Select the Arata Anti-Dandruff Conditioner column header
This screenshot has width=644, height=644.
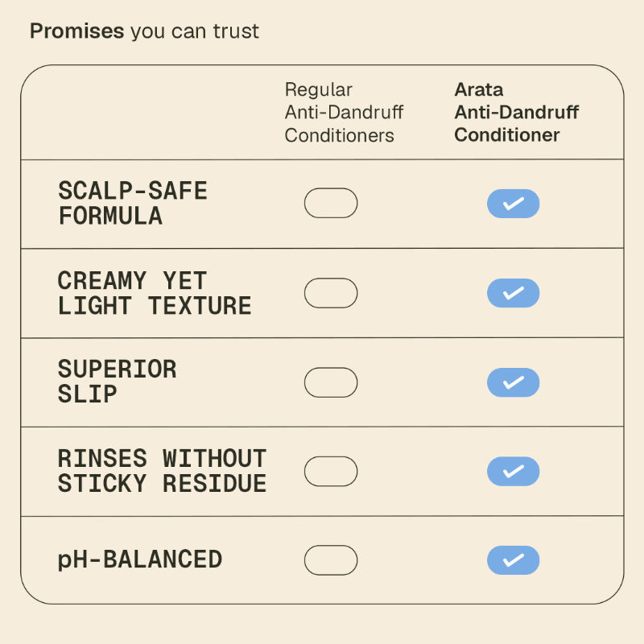[516, 113]
